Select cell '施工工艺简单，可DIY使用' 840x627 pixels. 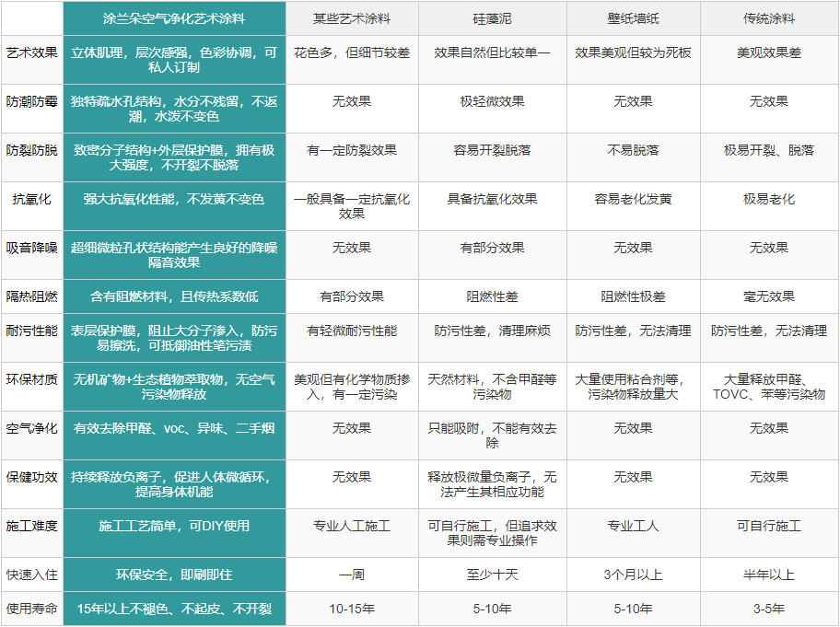click(174, 533)
